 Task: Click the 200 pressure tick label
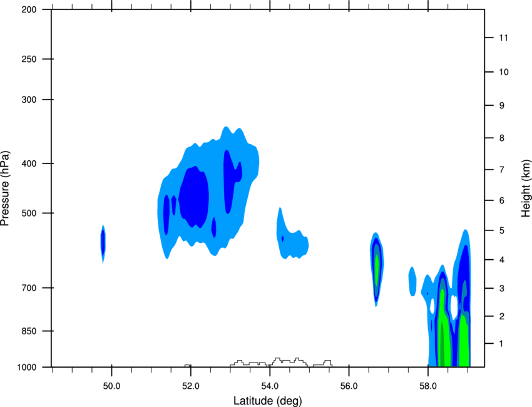[x=29, y=10]
